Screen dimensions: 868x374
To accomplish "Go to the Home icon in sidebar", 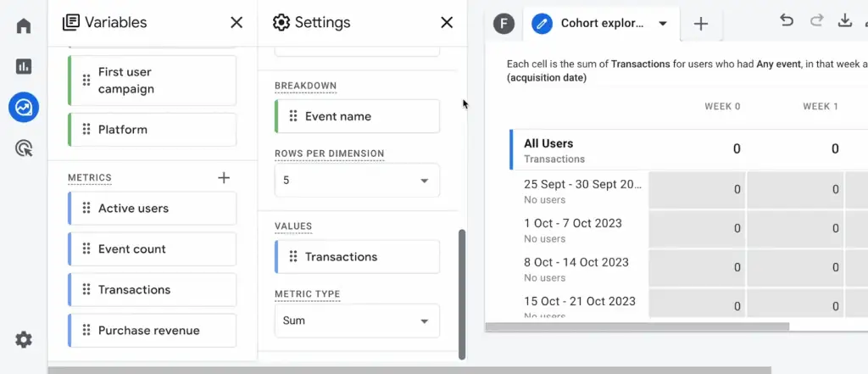I will point(24,25).
